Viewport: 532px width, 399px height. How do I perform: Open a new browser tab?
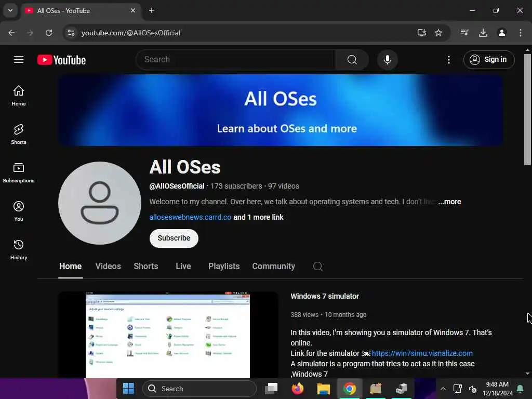[x=152, y=10]
